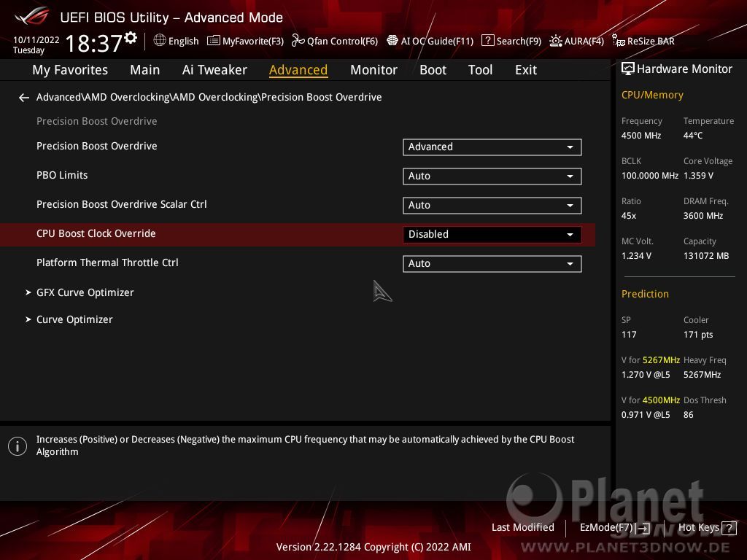Image resolution: width=747 pixels, height=560 pixels.
Task: Click the English language globe icon
Action: tap(160, 41)
